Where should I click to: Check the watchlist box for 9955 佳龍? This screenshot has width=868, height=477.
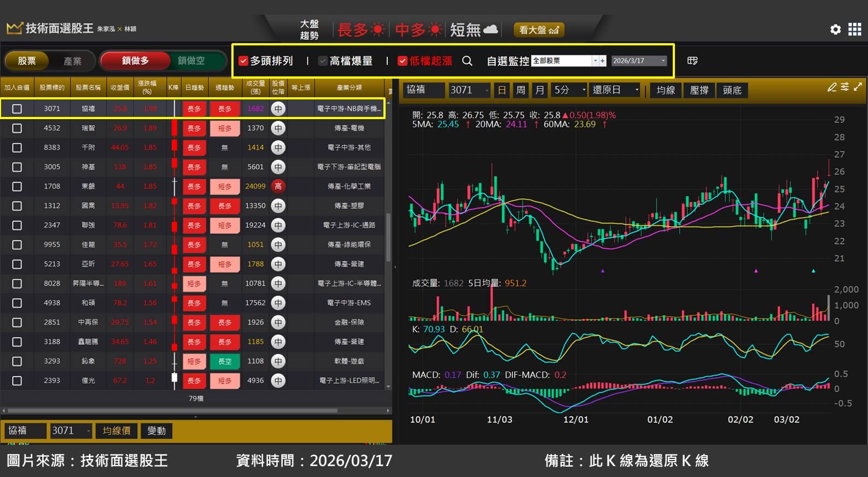tap(17, 245)
